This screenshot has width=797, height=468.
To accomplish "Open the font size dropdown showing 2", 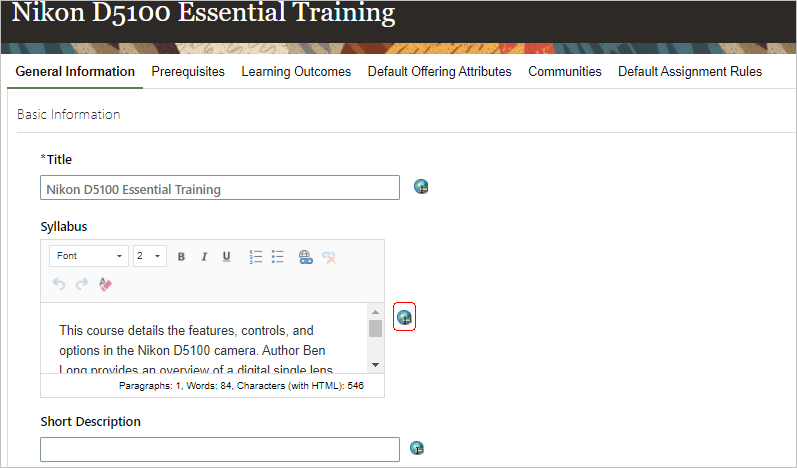I will (150, 256).
